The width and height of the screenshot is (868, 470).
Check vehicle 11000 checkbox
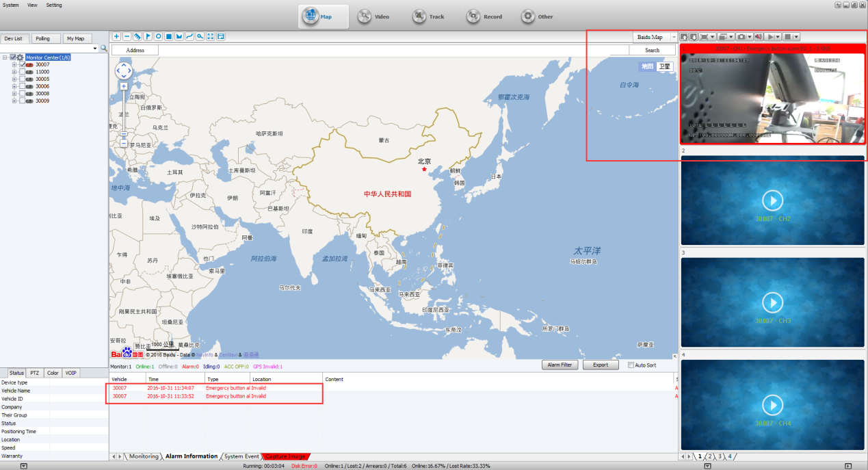[x=23, y=72]
